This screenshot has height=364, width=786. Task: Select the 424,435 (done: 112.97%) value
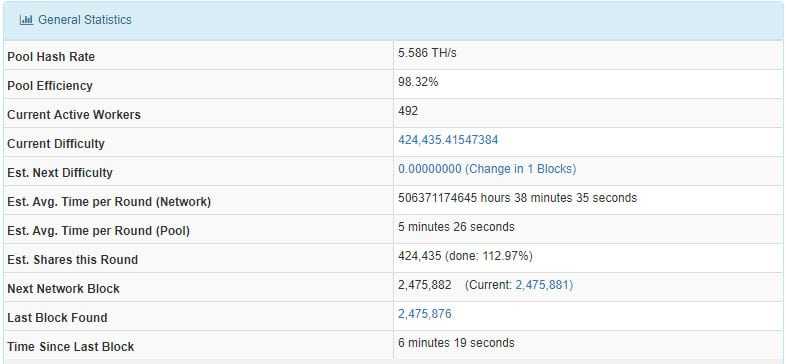465,256
